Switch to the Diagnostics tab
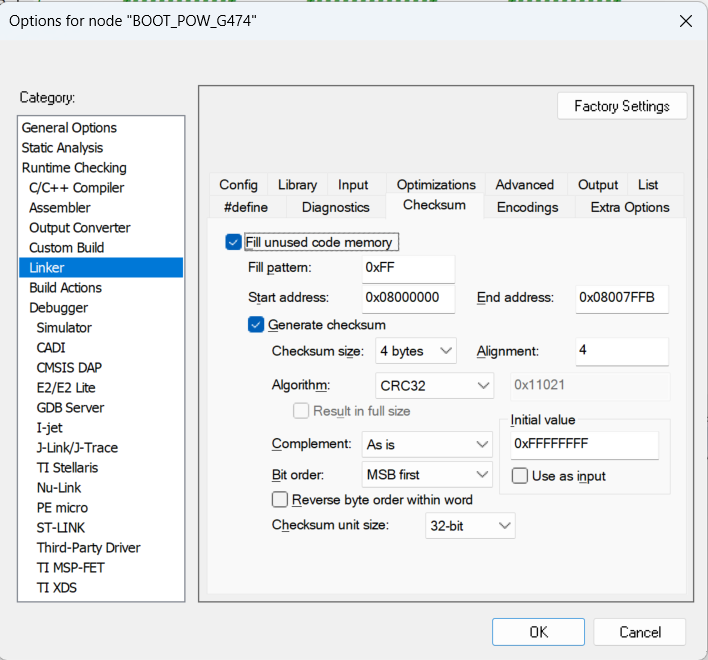This screenshot has width=708, height=660. coord(335,207)
